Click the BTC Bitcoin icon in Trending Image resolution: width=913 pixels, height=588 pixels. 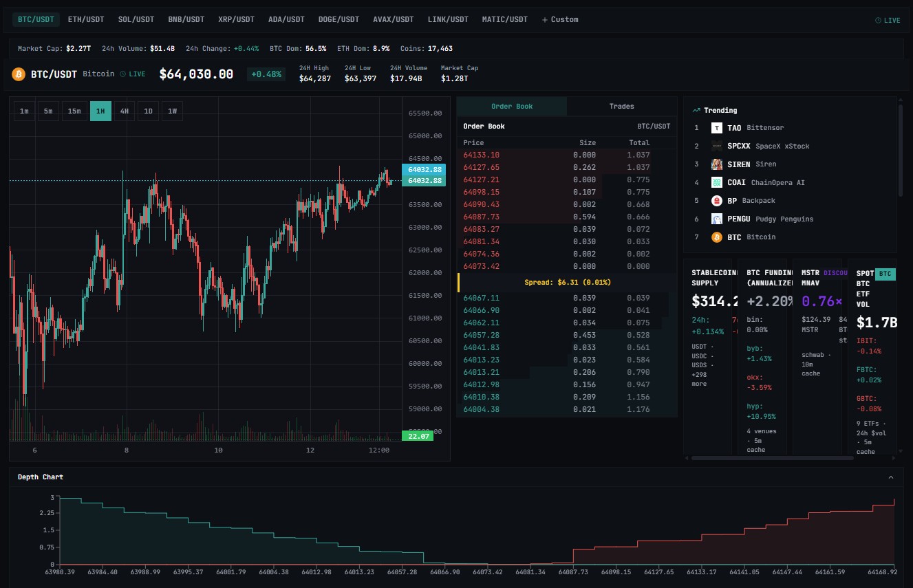coord(716,237)
